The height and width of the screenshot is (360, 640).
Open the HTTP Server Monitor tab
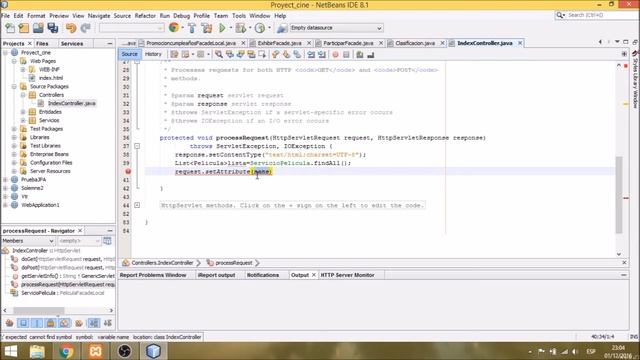point(347,275)
